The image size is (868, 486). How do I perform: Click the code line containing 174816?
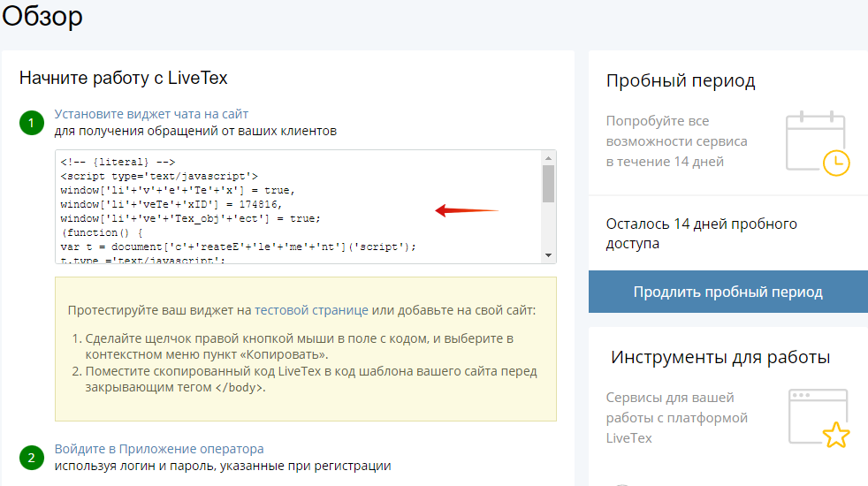171,204
